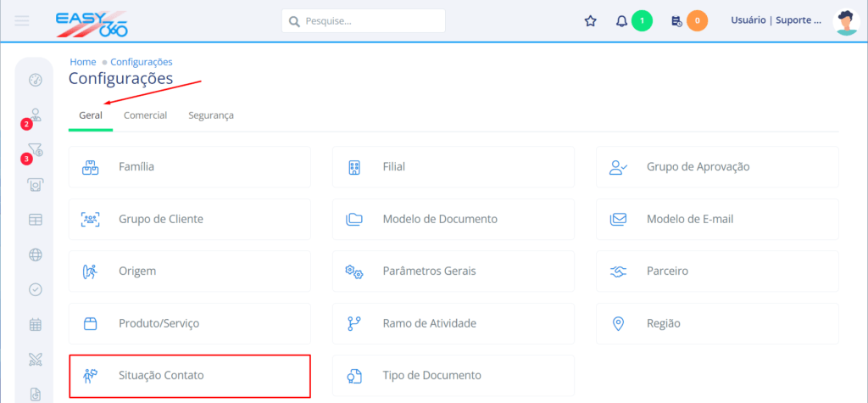Open the globe sidebar icon
The image size is (868, 403).
pyautogui.click(x=36, y=255)
